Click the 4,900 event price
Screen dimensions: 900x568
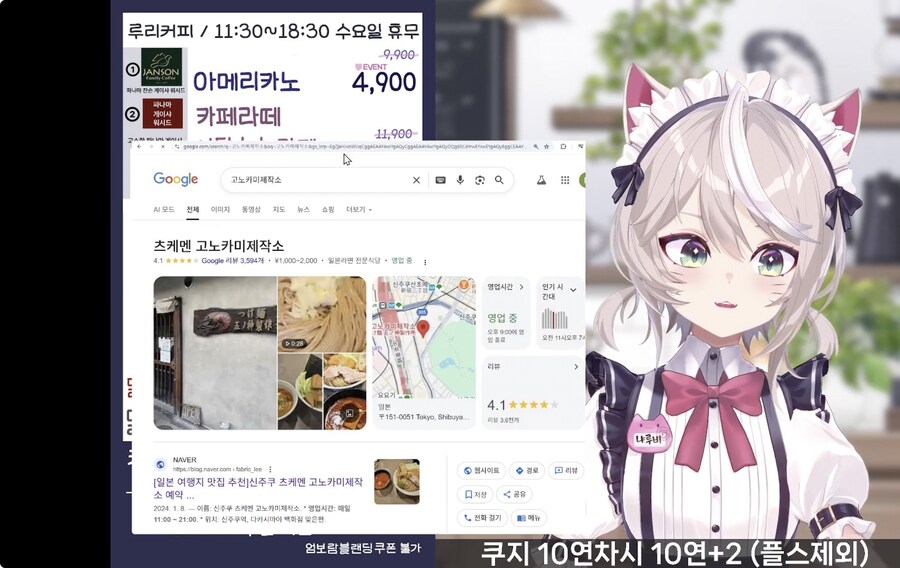coord(384,82)
